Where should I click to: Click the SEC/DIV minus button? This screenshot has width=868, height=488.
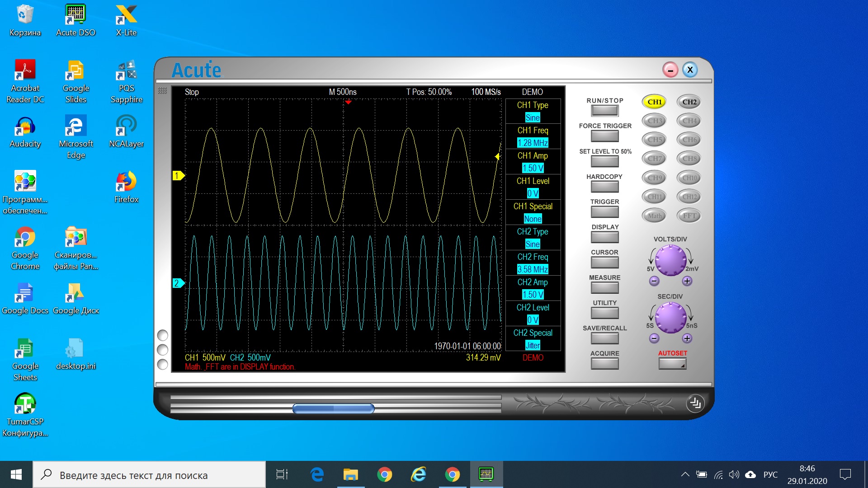(x=654, y=338)
